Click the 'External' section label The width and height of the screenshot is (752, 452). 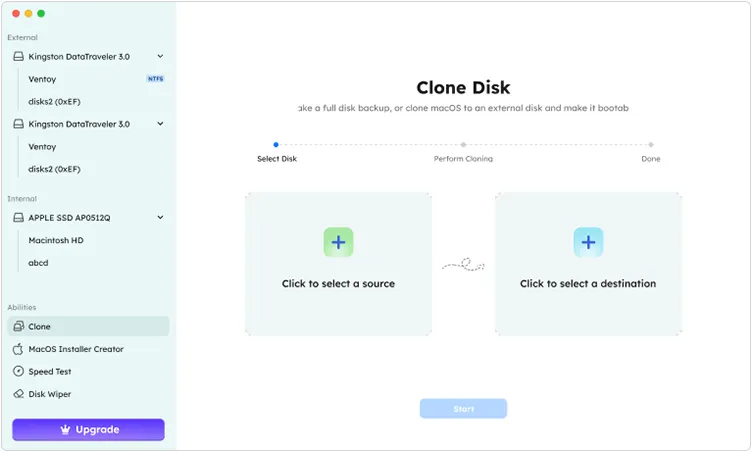tap(23, 37)
